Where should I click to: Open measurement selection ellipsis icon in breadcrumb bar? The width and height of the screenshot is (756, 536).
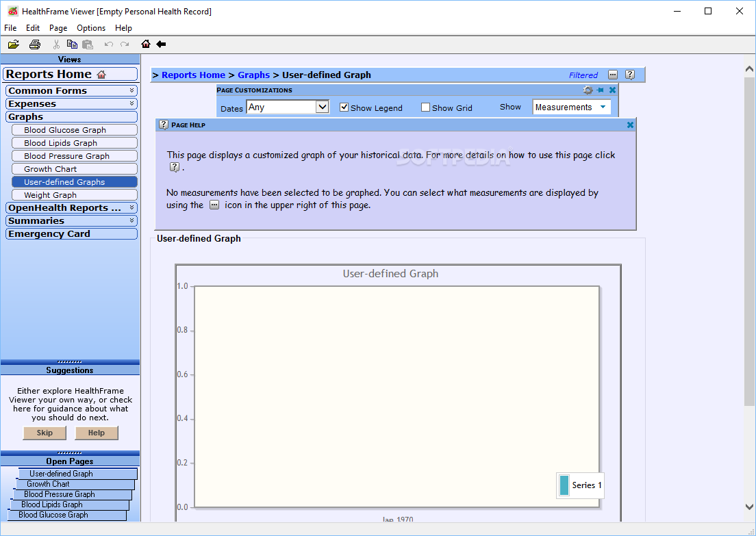coord(613,75)
